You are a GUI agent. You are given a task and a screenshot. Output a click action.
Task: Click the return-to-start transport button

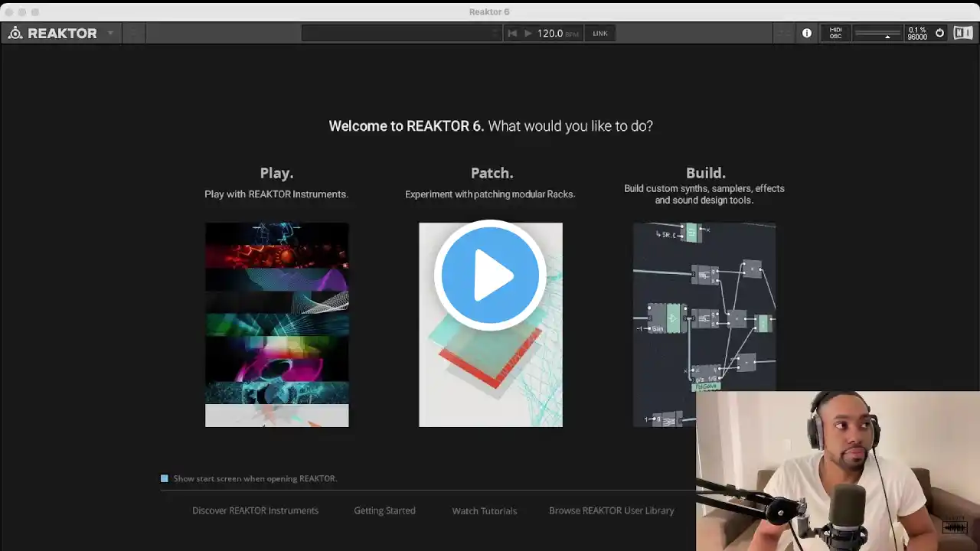(512, 33)
